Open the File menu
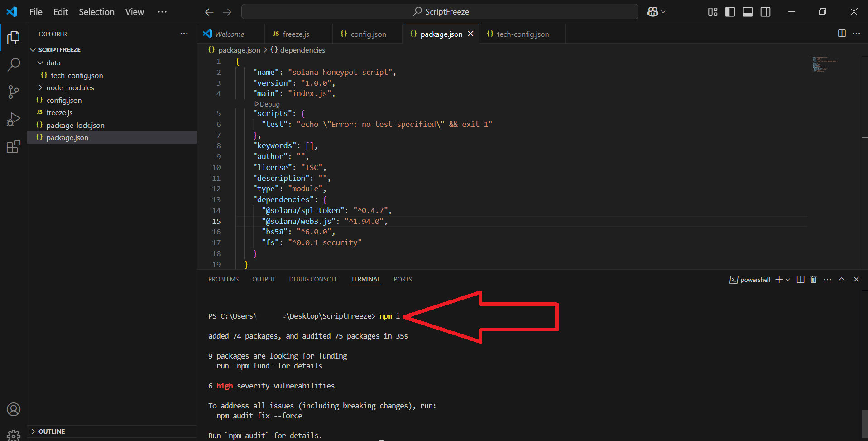Viewport: 868px width, 441px height. pos(36,12)
